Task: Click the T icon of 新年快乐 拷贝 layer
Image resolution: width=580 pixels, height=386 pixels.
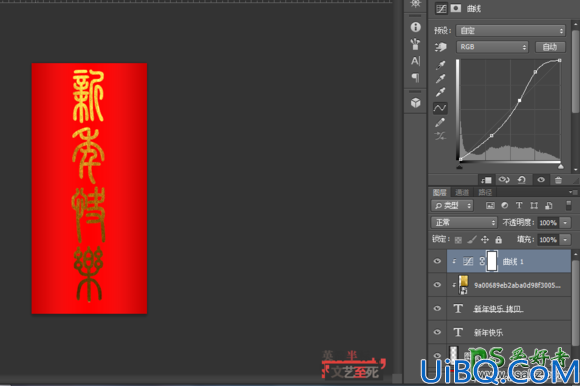Action: tap(458, 308)
